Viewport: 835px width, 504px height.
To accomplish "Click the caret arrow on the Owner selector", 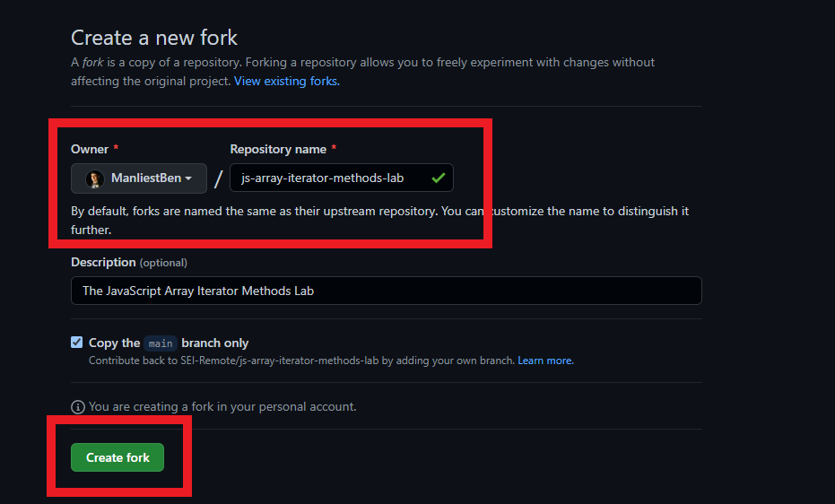I will (x=188, y=178).
